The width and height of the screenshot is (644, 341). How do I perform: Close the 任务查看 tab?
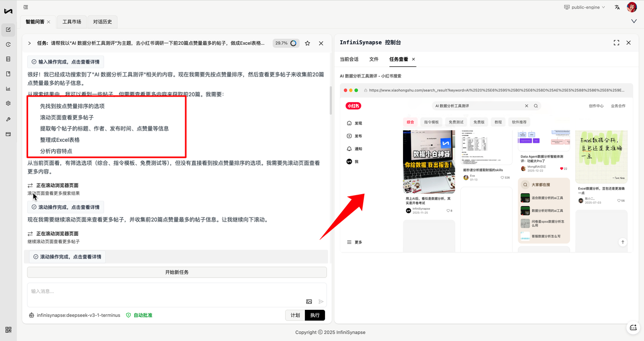[414, 59]
